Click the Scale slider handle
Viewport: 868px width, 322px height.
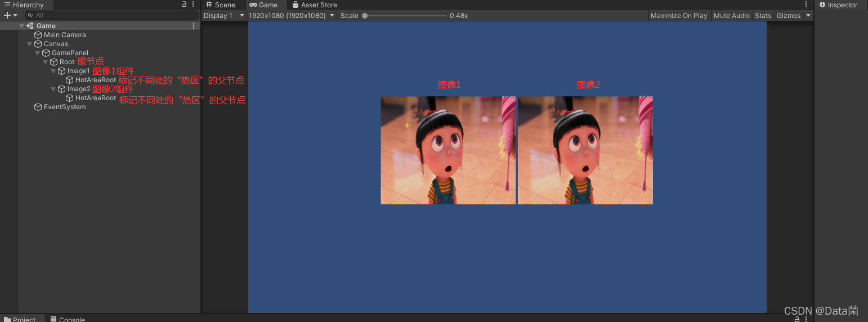[x=365, y=16]
